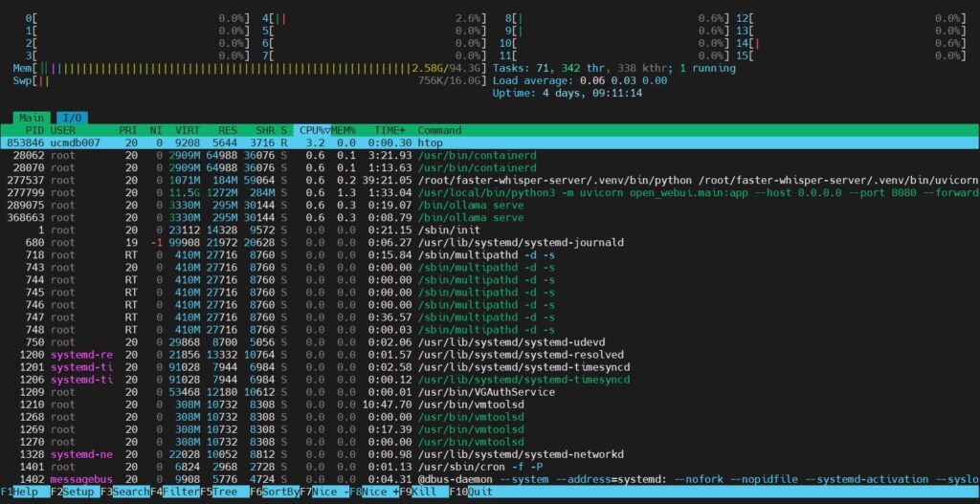The width and height of the screenshot is (980, 504).
Task: Select the highlighted htop process row 853846
Action: [x=490, y=143]
